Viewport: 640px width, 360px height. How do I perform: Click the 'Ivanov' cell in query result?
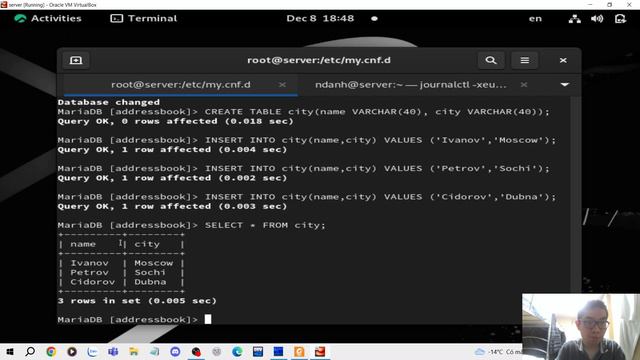89,263
